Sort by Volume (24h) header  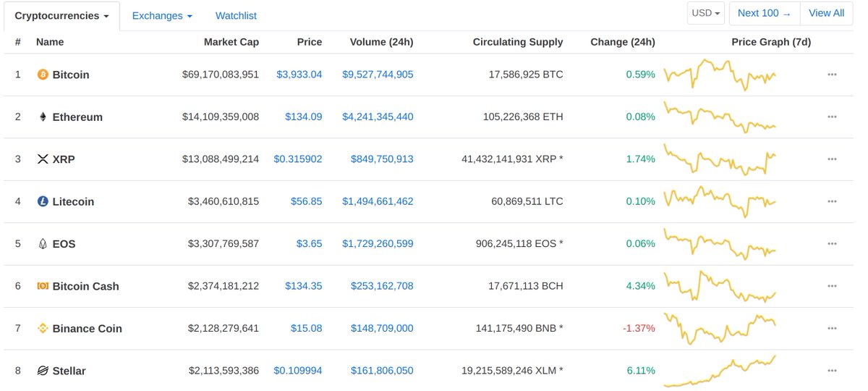[381, 42]
